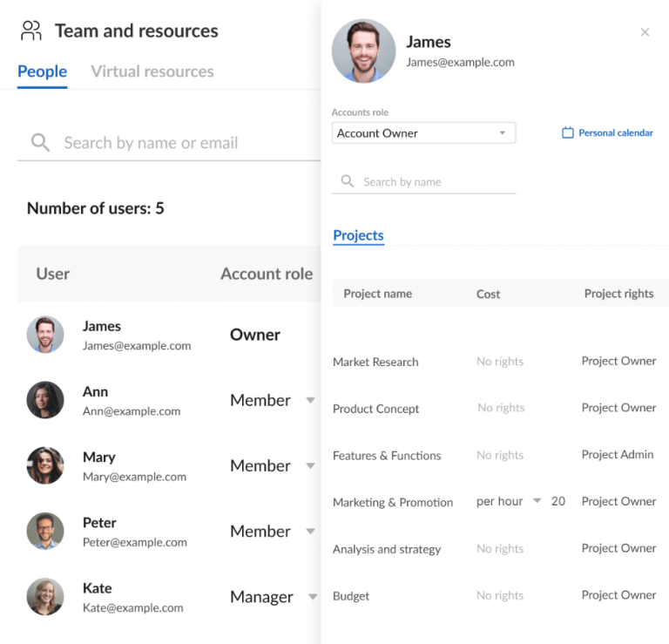Close the James details panel
This screenshot has width=669, height=644.
tap(645, 32)
